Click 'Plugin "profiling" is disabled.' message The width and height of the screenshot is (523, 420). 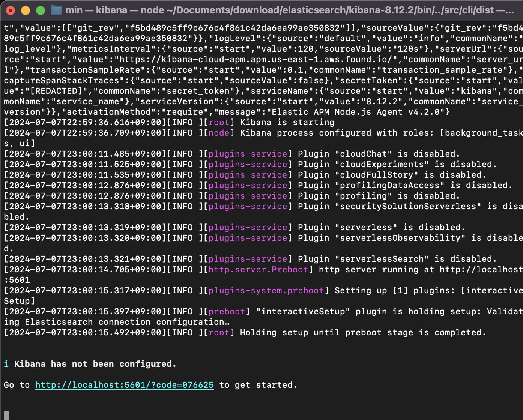pos(379,196)
